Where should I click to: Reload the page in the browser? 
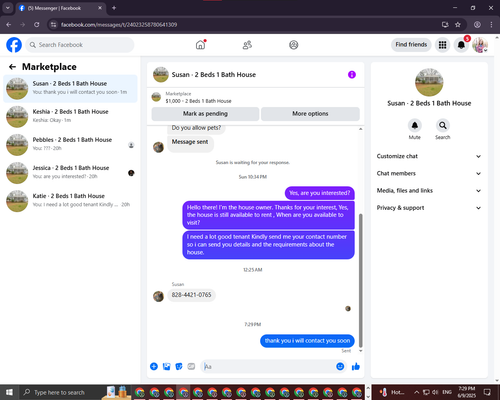coord(37,25)
